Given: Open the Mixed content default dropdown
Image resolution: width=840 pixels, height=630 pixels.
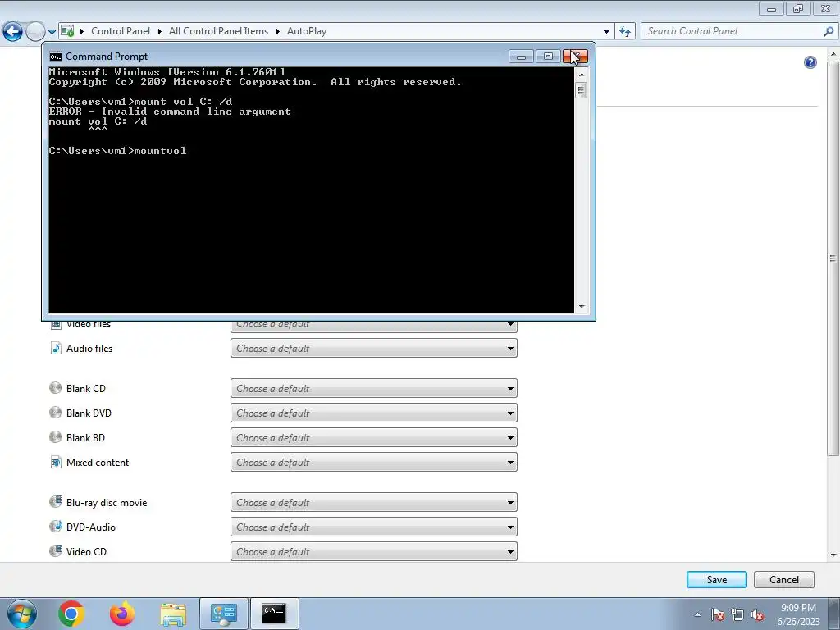Looking at the screenshot, I should [x=374, y=463].
